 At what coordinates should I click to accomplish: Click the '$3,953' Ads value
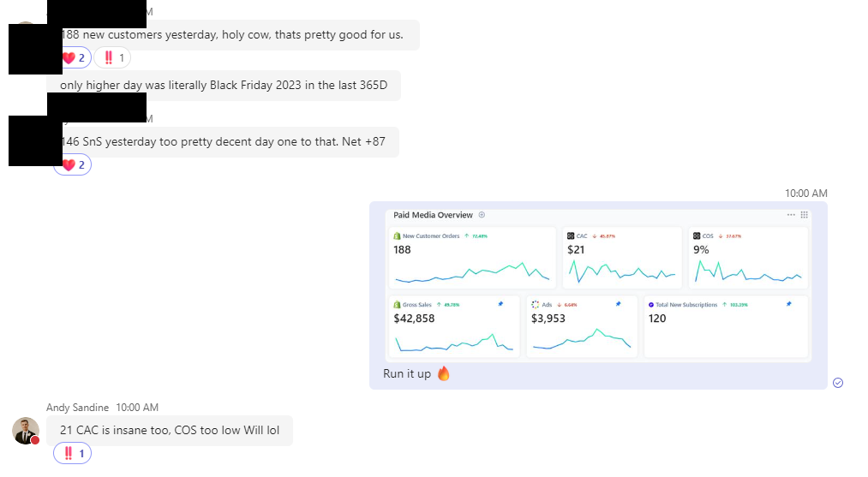tap(548, 319)
